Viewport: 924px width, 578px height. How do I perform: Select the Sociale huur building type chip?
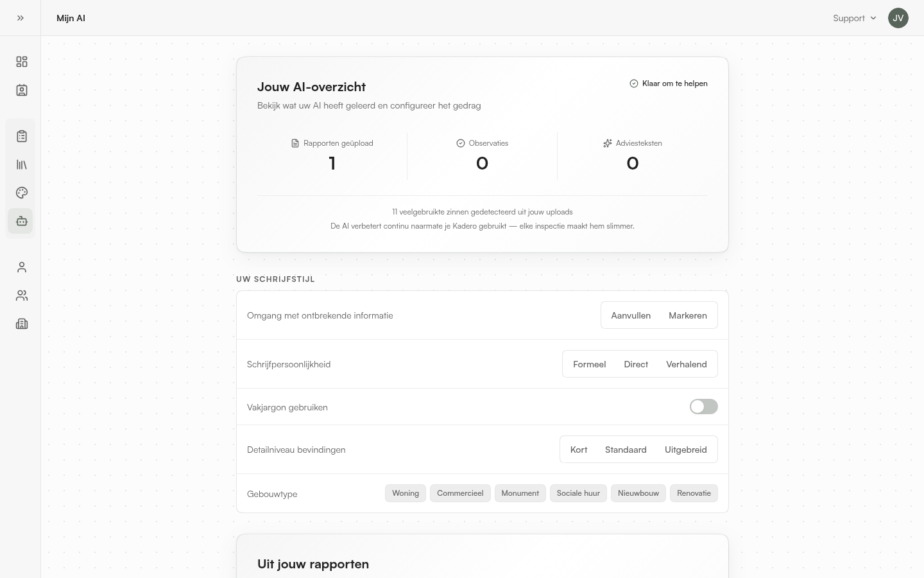click(x=578, y=493)
